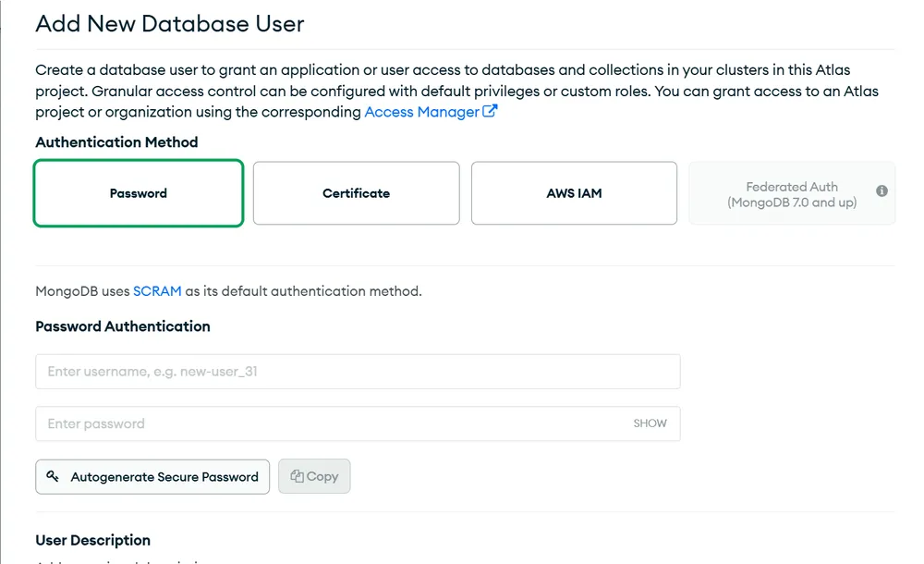Click the info icon on Federated Auth
Image resolution: width=924 pixels, height=564 pixels.
(881, 191)
